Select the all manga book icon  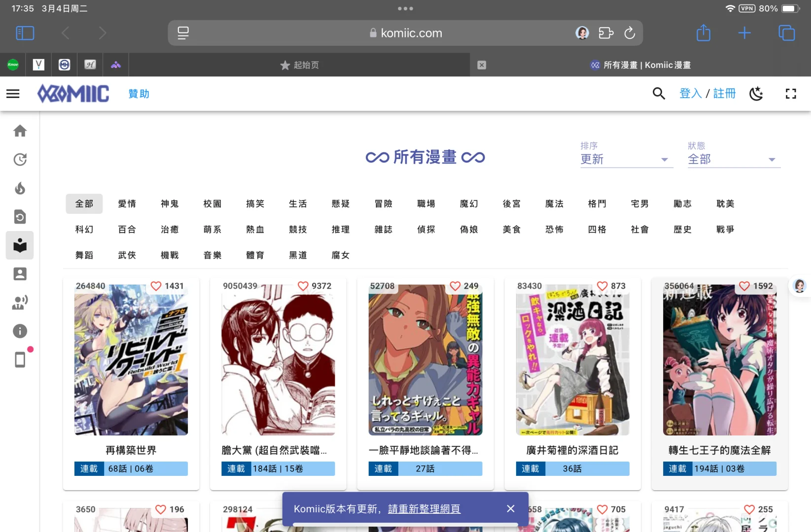click(20, 245)
